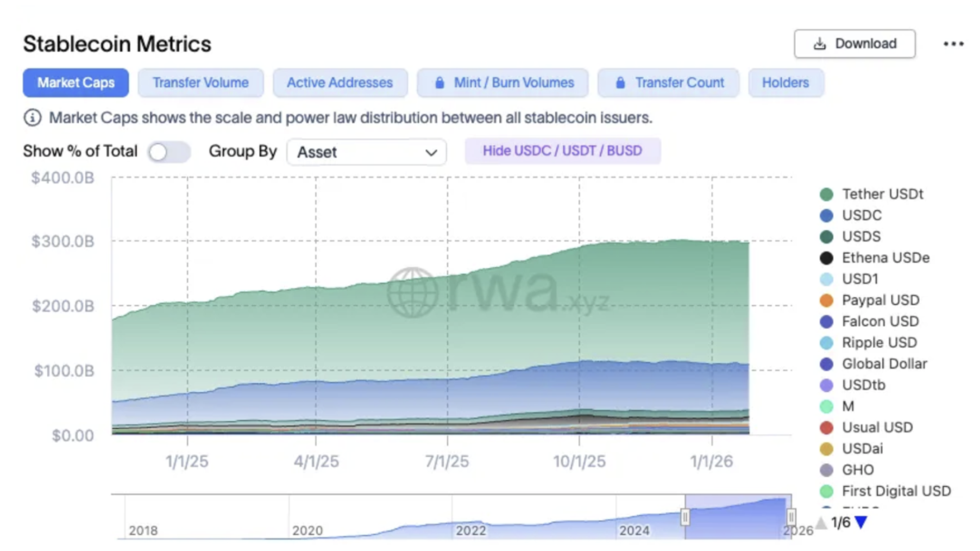
Task: Select the Market Caps tab
Action: coord(76,83)
